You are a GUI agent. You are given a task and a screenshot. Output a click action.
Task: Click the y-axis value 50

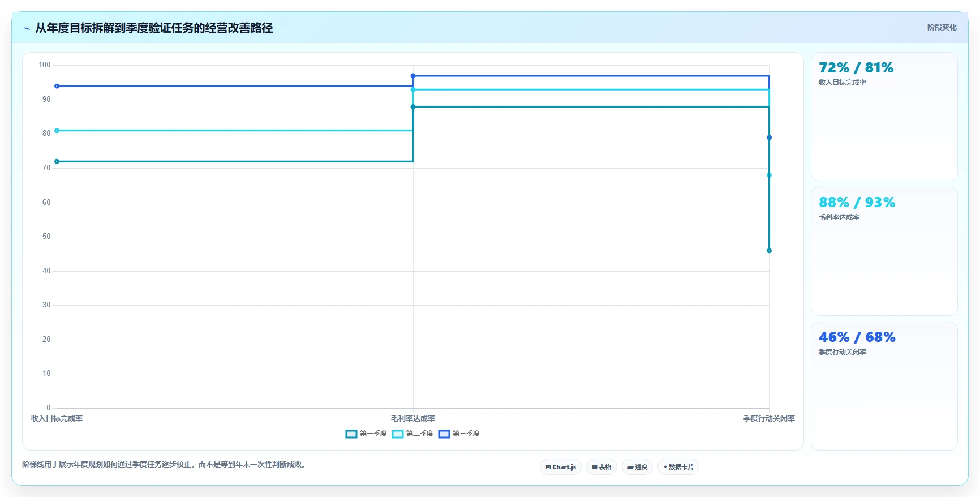[46, 237]
